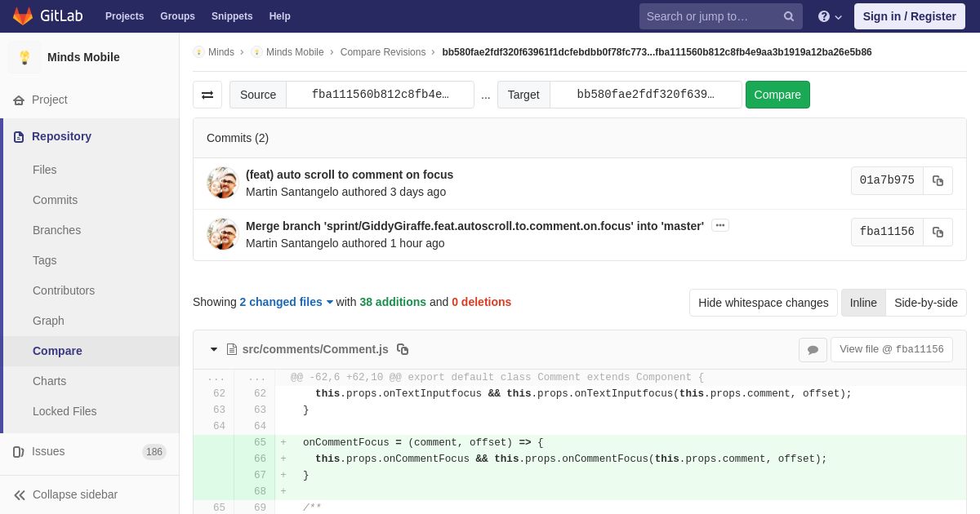This screenshot has width=980, height=514.
Task: Copy commit SHA 01a7b975
Action: (x=938, y=181)
